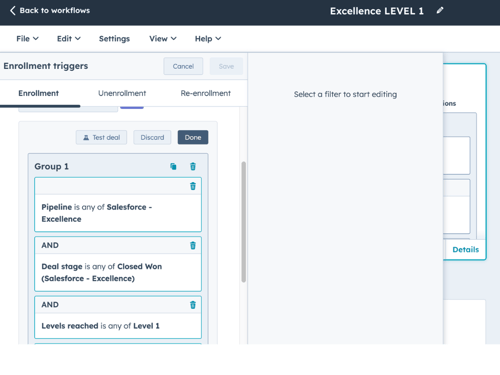Image resolution: width=500 pixels, height=375 pixels.
Task: Switch to the Enrollment tab
Action: point(39,93)
